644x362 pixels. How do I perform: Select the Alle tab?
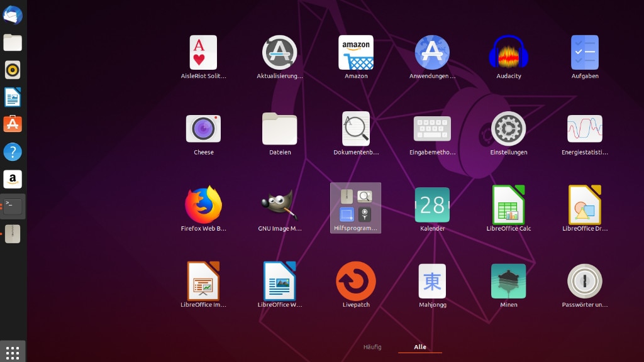point(420,346)
